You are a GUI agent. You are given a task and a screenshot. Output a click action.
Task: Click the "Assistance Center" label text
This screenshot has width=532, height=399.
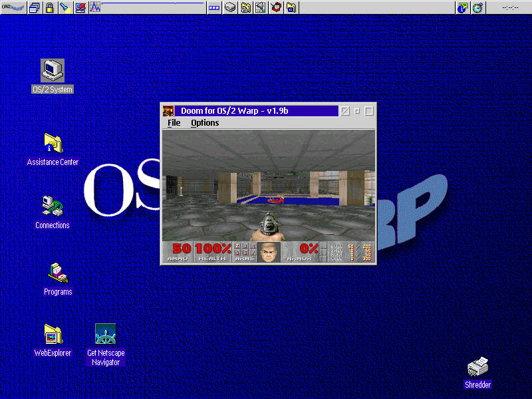(53, 162)
